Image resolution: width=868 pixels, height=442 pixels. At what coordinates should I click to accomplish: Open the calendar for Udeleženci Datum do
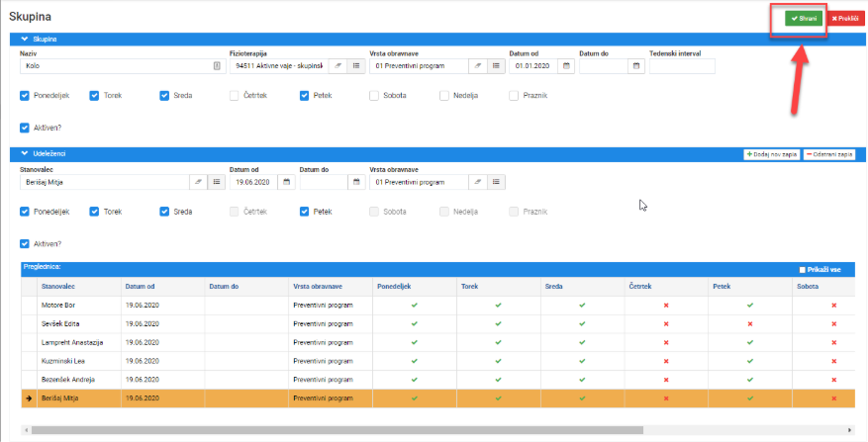[x=356, y=182]
